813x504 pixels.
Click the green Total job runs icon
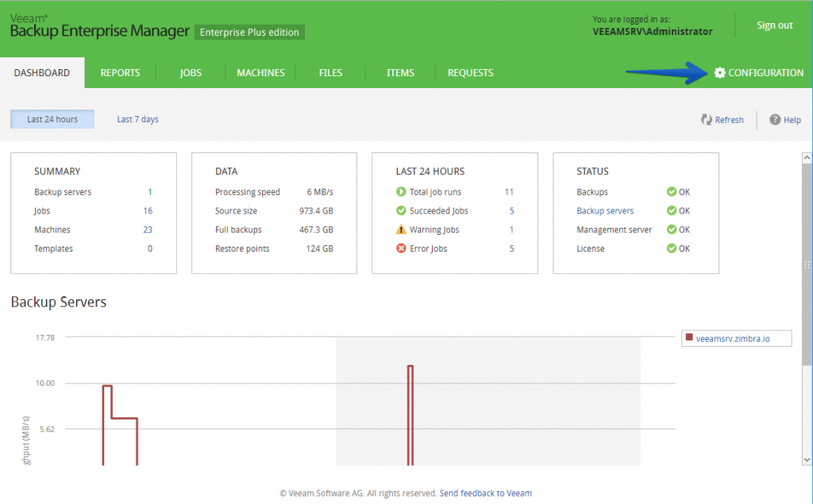click(x=401, y=192)
